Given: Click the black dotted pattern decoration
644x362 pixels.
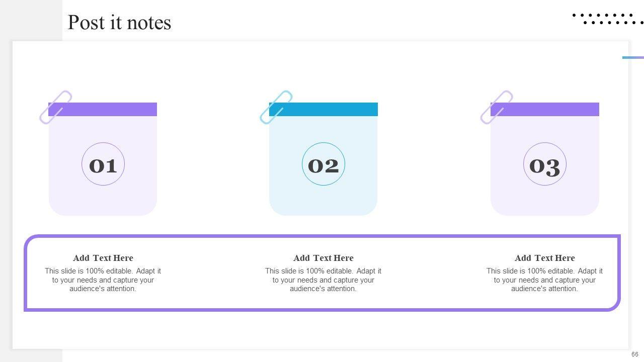Looking at the screenshot, I should coord(608,19).
